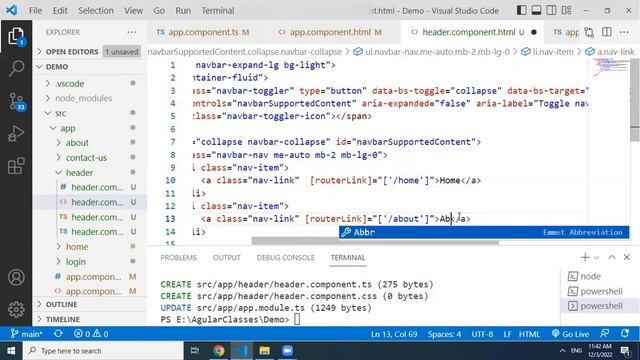640x360 pixels.
Task: Open the Run and Debug view
Action: coord(16,133)
